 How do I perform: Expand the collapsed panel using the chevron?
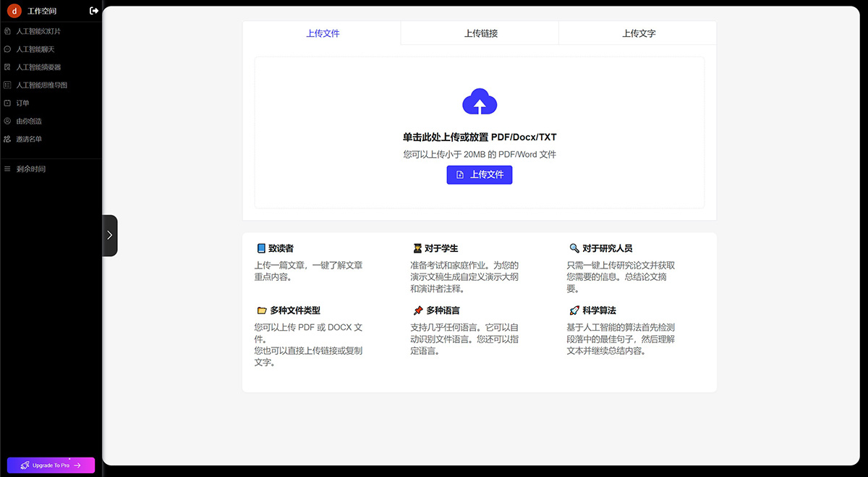click(109, 235)
